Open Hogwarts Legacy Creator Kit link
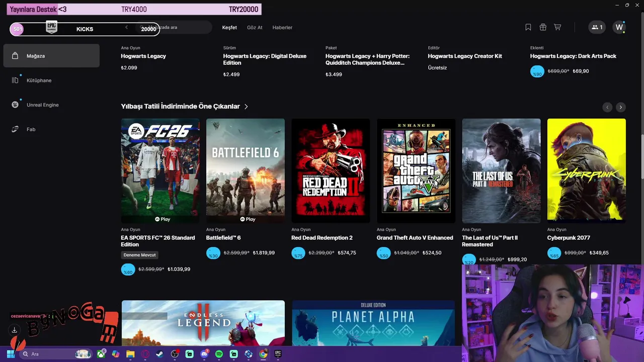 [465, 56]
